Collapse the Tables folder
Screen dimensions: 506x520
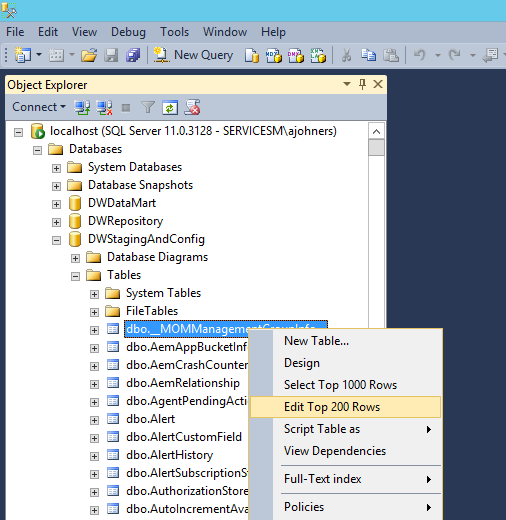75,276
